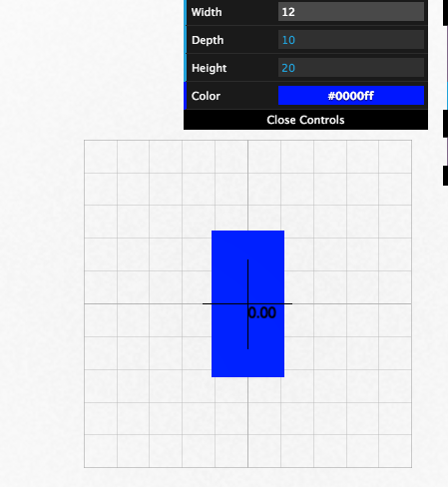Click the Color label in controls panel

[x=206, y=96]
